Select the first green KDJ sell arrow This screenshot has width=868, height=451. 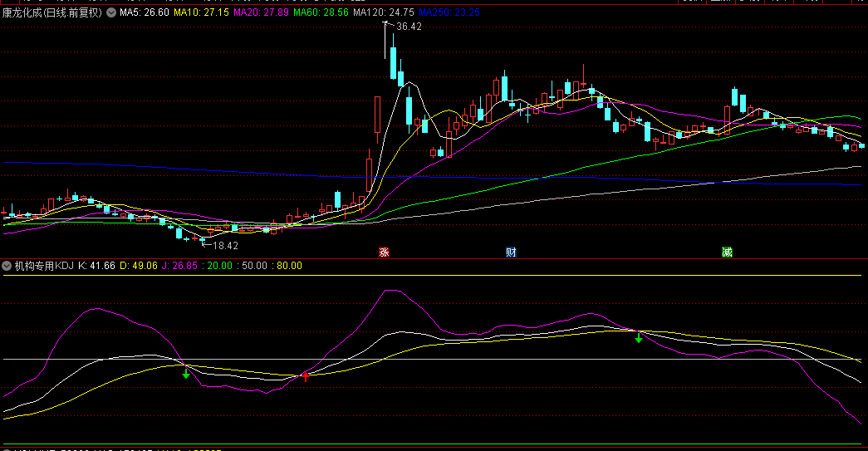coord(186,374)
